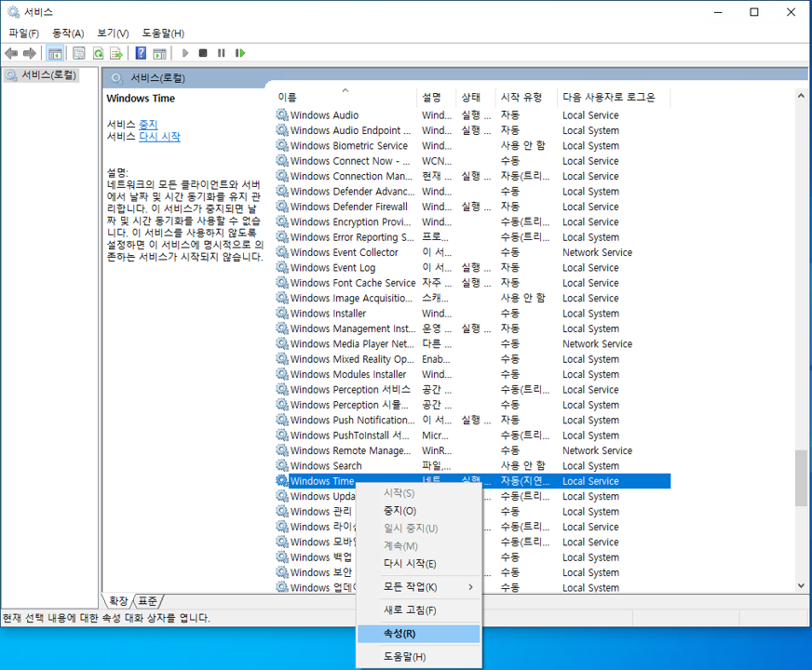Click the Back arrow in the toolbar

tap(11, 54)
